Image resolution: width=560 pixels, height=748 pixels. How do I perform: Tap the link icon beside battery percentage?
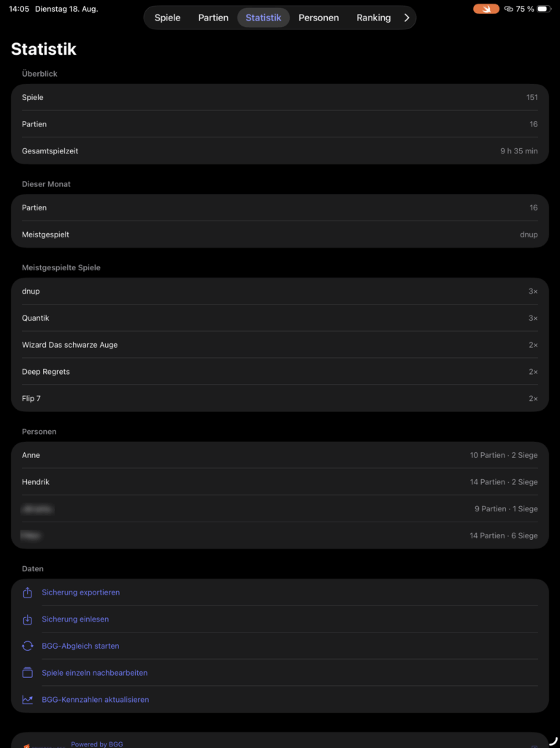(x=508, y=9)
